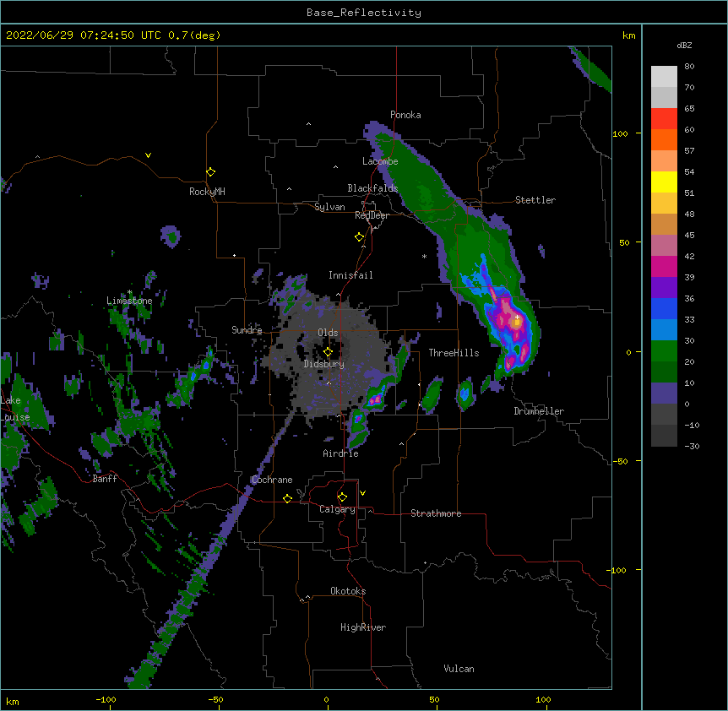This screenshot has width=728, height=711.
Task: Select the Innisfail label
Action: 350,275
